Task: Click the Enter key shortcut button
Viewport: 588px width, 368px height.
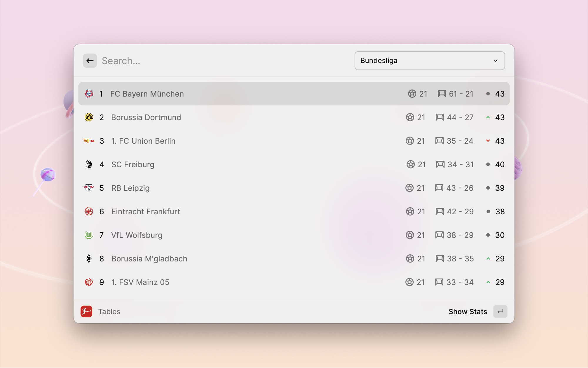Action: 500,311
